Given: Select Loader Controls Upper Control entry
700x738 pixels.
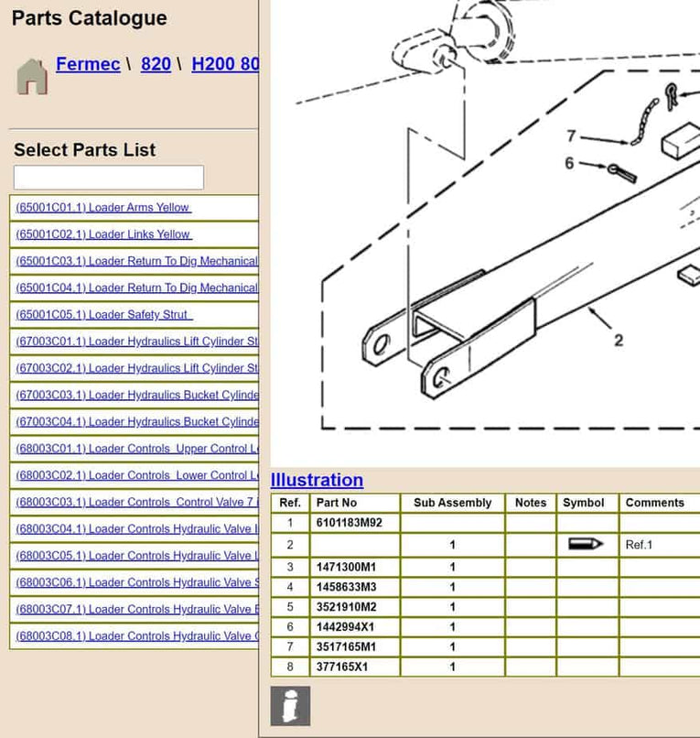Looking at the screenshot, I should point(136,449).
